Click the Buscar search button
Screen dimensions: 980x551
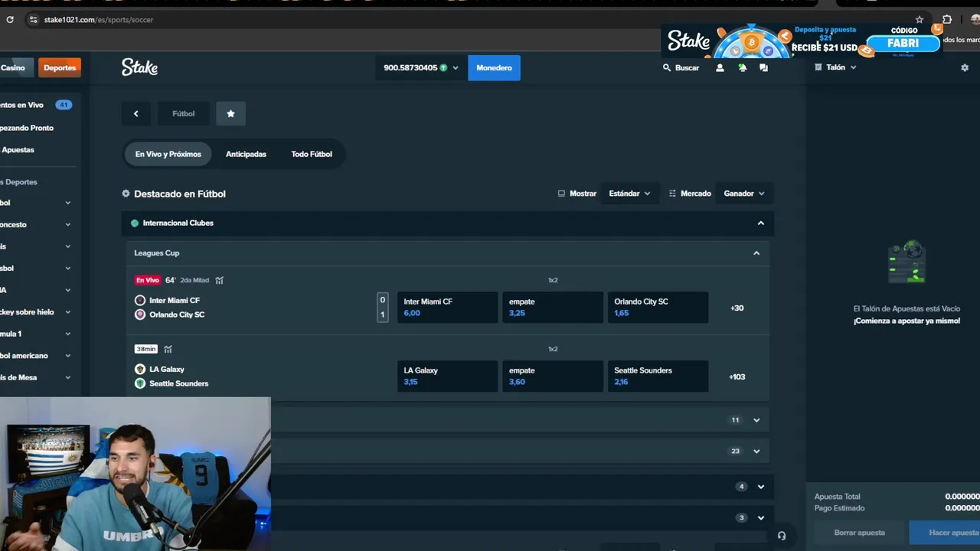pyautogui.click(x=681, y=67)
